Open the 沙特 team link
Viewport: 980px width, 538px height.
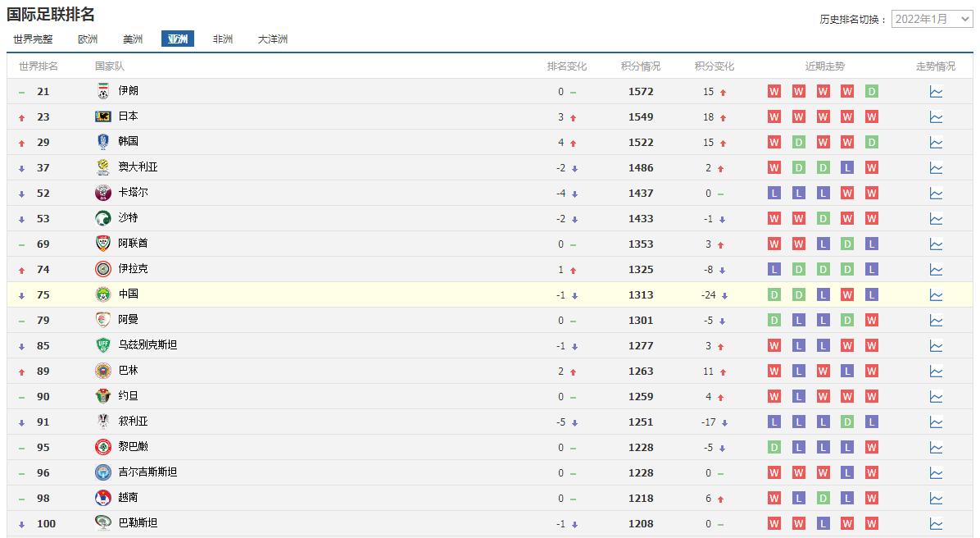(x=128, y=217)
